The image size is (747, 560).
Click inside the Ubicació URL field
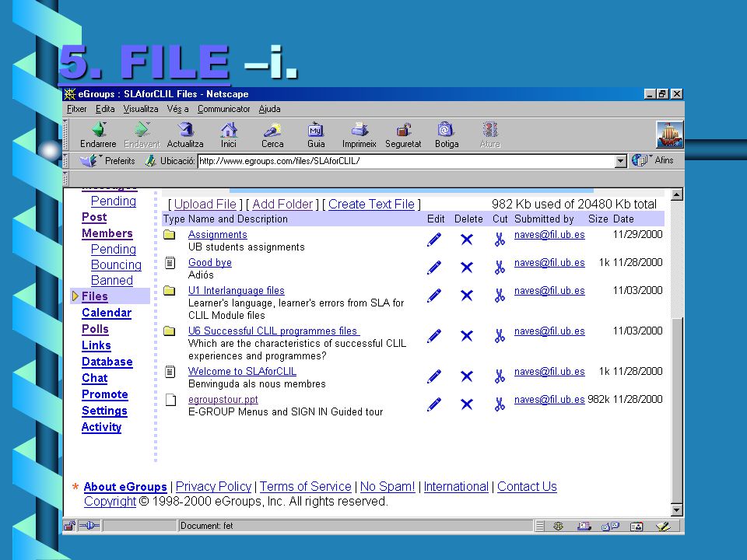(406, 161)
